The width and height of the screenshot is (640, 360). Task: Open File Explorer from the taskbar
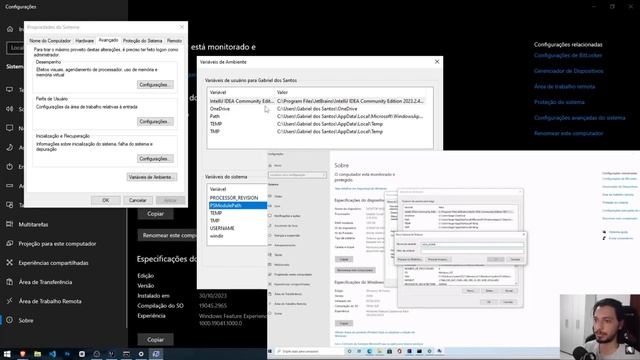click(x=38, y=353)
